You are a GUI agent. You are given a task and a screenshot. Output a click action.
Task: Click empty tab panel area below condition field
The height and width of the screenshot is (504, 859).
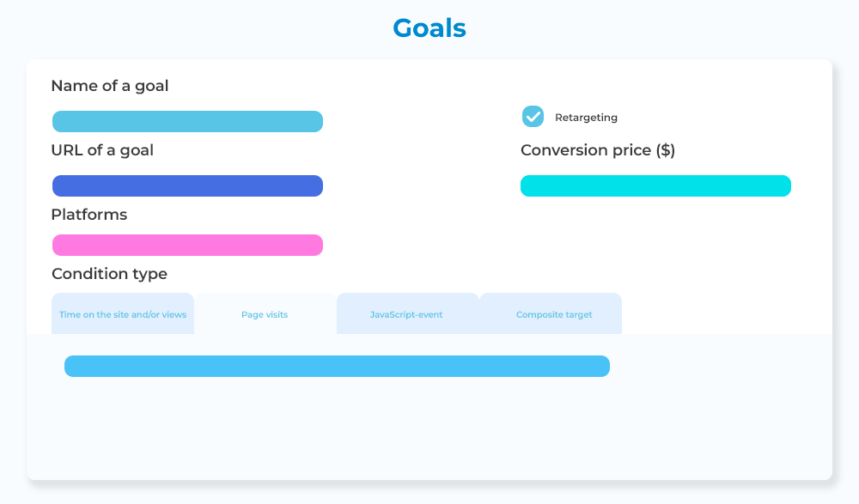344,429
